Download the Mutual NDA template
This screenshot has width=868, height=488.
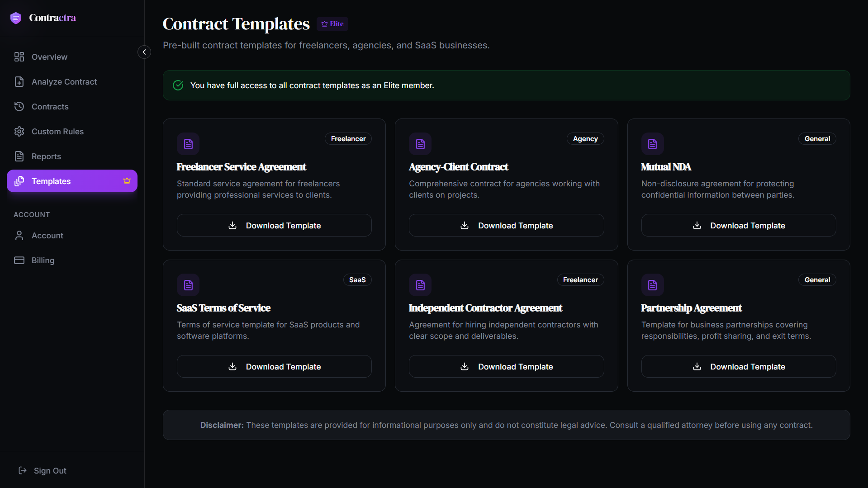[x=738, y=225]
